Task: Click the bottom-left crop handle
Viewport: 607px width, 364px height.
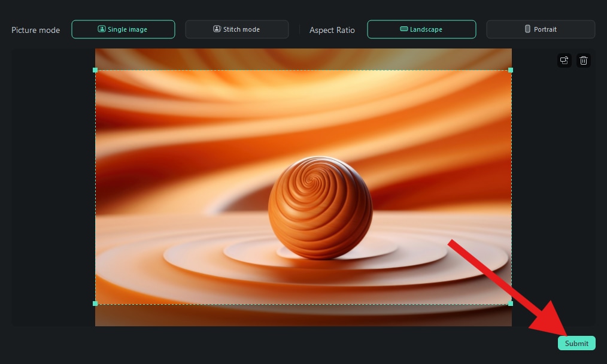Action: (x=95, y=304)
